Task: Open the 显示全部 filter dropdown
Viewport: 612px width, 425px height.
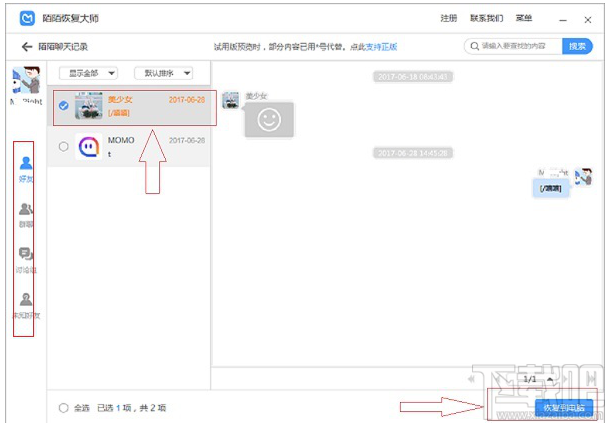Action: pos(88,73)
